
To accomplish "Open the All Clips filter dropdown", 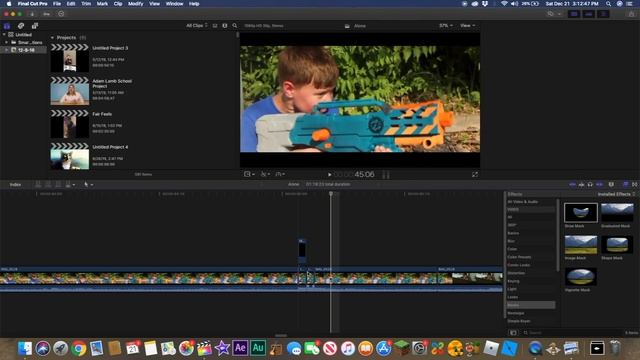I will click(197, 26).
